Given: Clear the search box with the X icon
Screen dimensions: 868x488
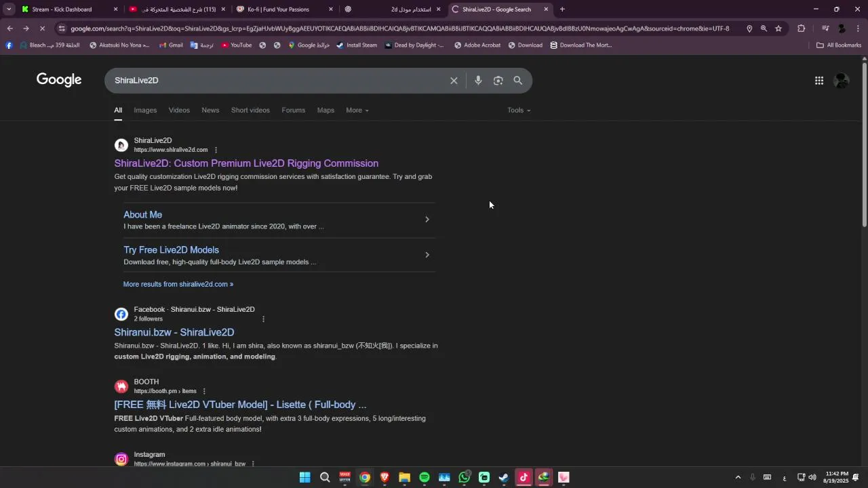Looking at the screenshot, I should 454,81.
